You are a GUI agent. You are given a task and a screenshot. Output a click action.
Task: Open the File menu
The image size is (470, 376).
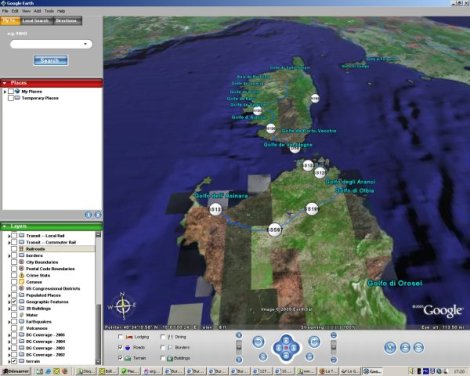tap(5, 11)
